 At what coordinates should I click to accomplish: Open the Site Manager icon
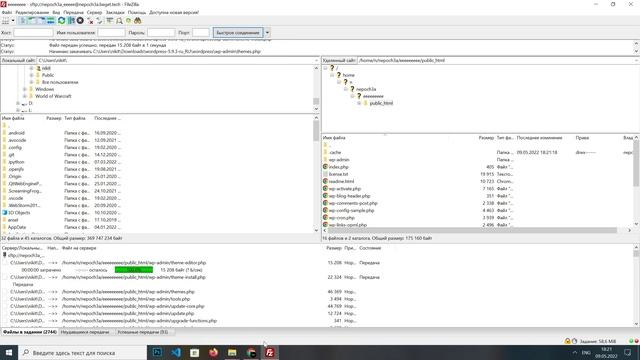5,20
